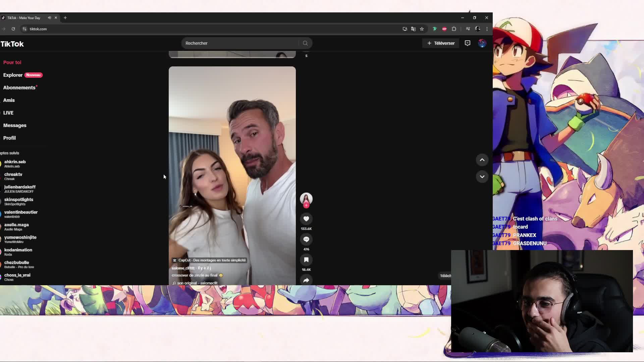Click the install app icon in address bar
644x362 pixels.
405,29
